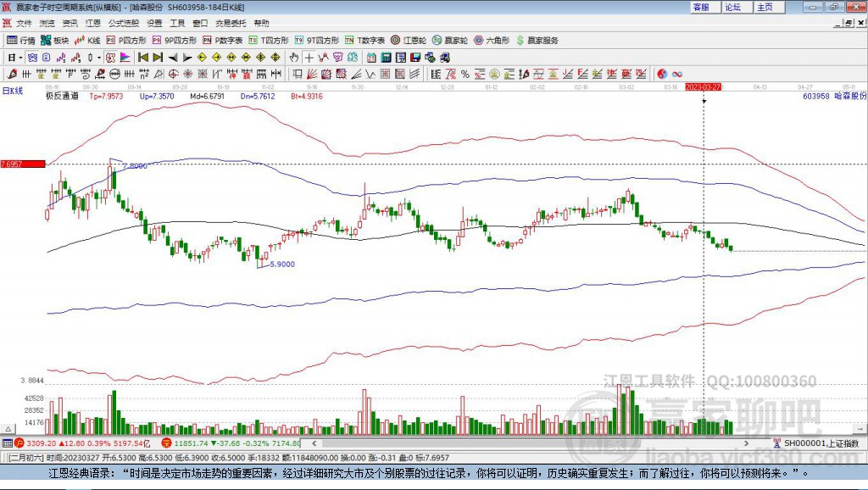Open the 公式选股 menu
This screenshot has height=490, width=868.
pos(123,23)
